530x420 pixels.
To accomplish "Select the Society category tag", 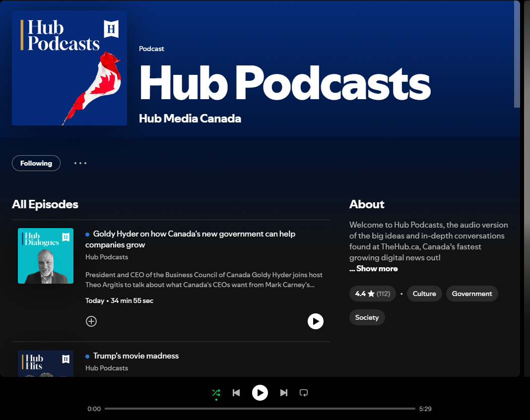I will [367, 317].
